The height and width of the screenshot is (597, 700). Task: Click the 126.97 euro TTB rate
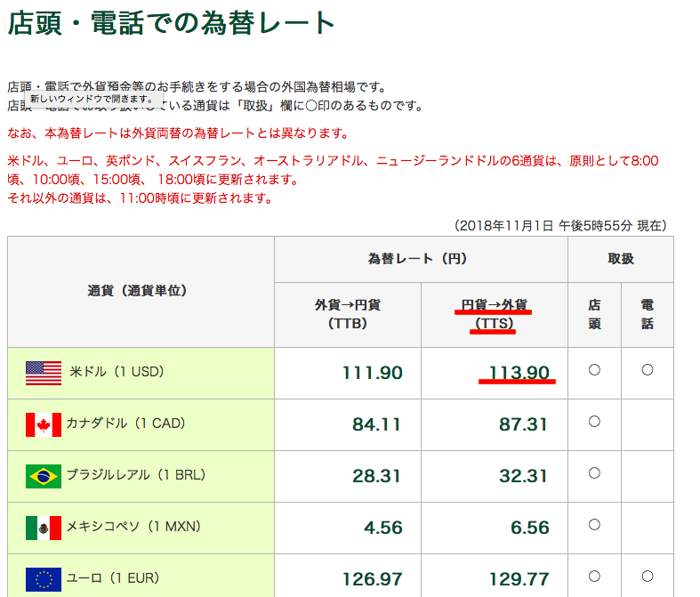[x=372, y=579]
